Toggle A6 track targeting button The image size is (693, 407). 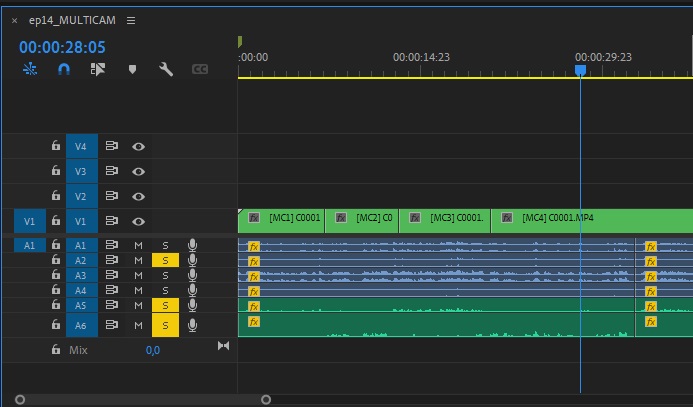pos(81,325)
